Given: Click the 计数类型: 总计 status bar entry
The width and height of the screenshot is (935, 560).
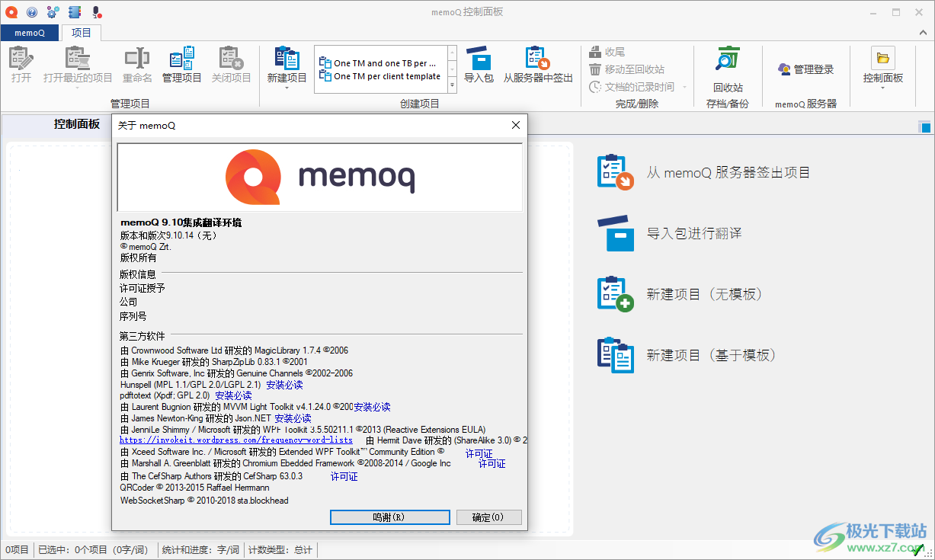Looking at the screenshot, I should 282,549.
